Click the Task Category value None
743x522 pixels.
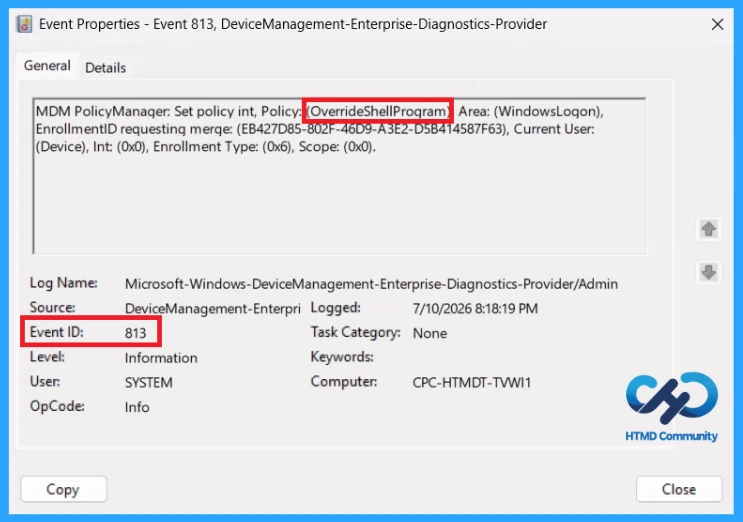pyautogui.click(x=430, y=333)
